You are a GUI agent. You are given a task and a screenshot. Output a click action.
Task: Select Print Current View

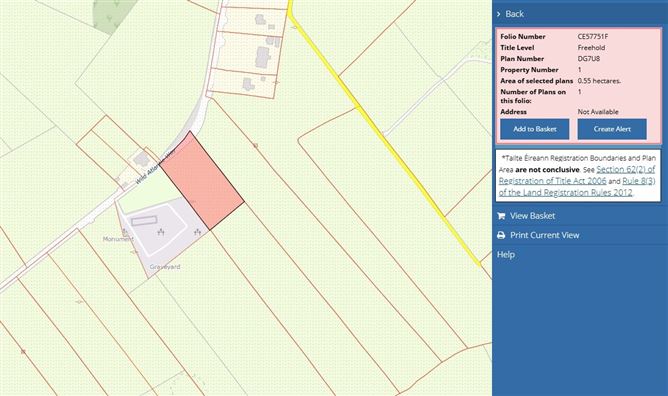point(544,235)
